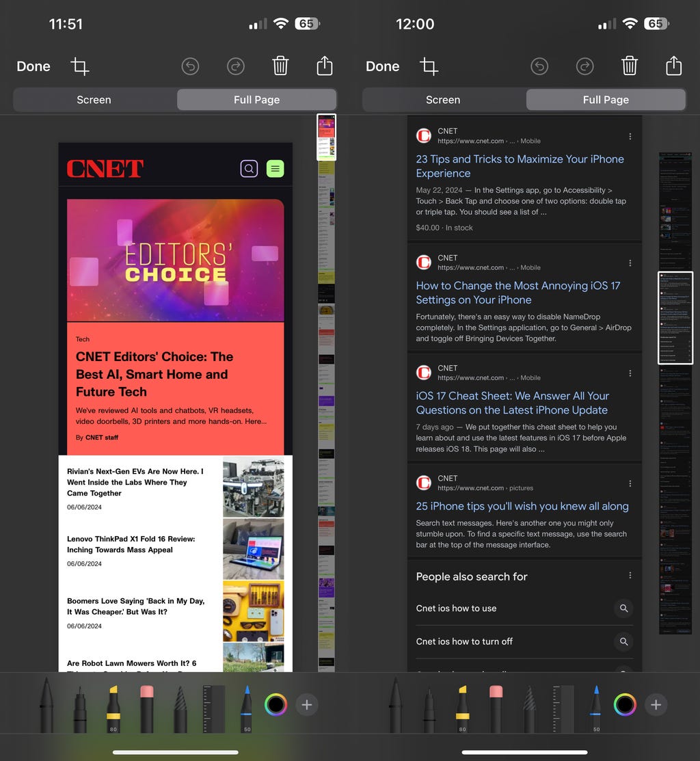This screenshot has width=700, height=761.
Task: Switch right editor to Screen view
Action: (x=443, y=100)
